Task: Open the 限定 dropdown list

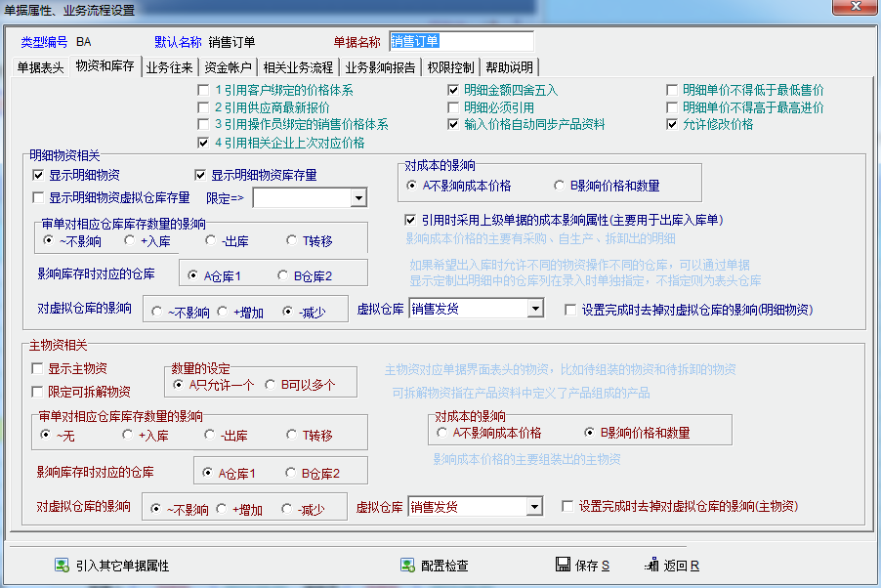Action: click(x=358, y=198)
